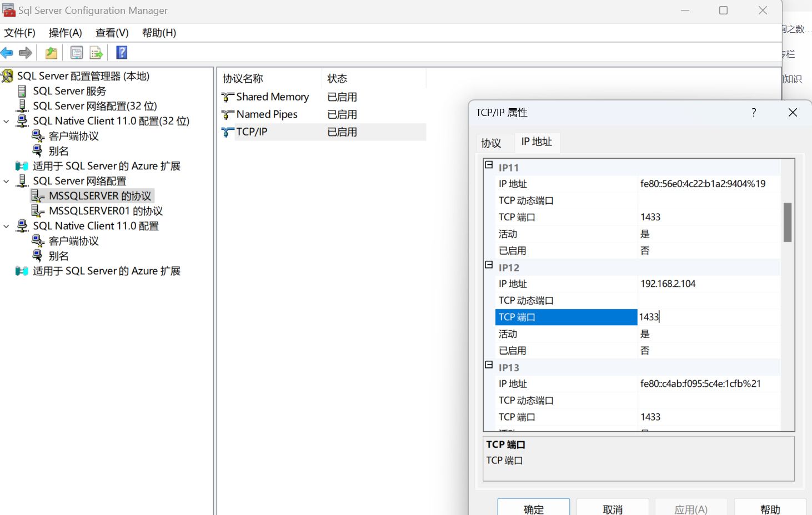Viewport: 812px width, 515px height.
Task: Click the Back arrow in the toolbar
Action: coord(7,53)
